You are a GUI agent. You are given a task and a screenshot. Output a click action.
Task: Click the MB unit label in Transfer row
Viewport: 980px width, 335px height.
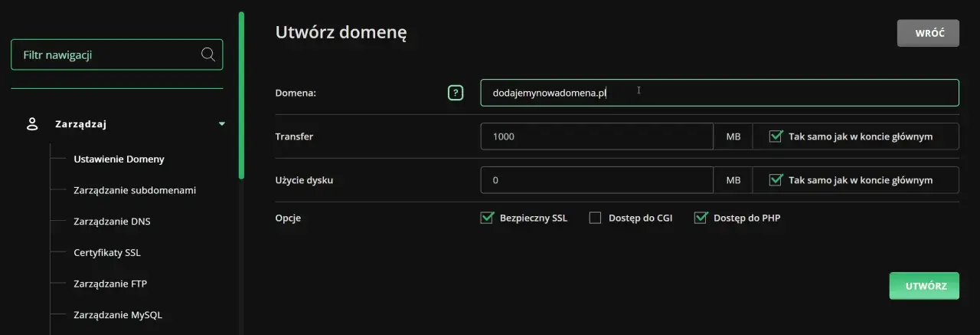(733, 136)
